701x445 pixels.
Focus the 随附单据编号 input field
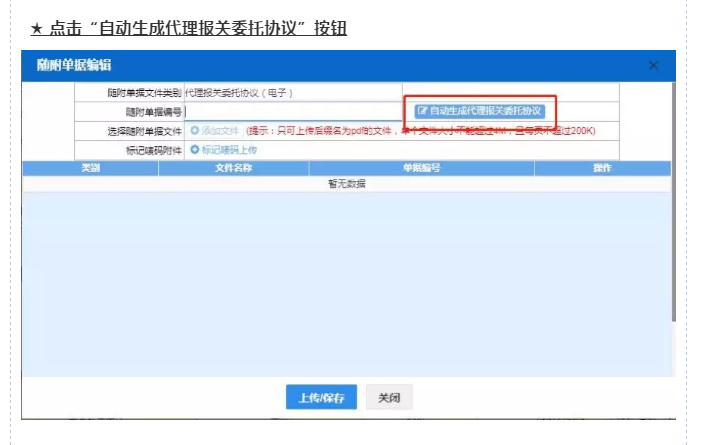pos(292,111)
